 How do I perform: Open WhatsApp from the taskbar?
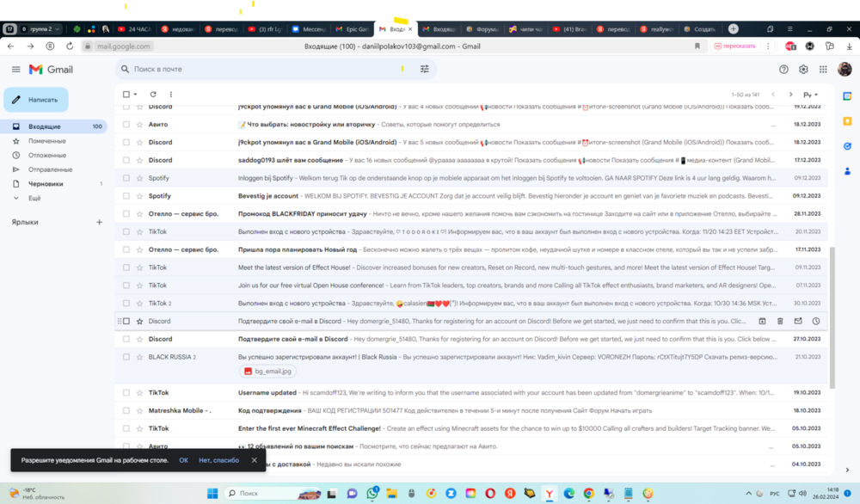tap(372, 494)
